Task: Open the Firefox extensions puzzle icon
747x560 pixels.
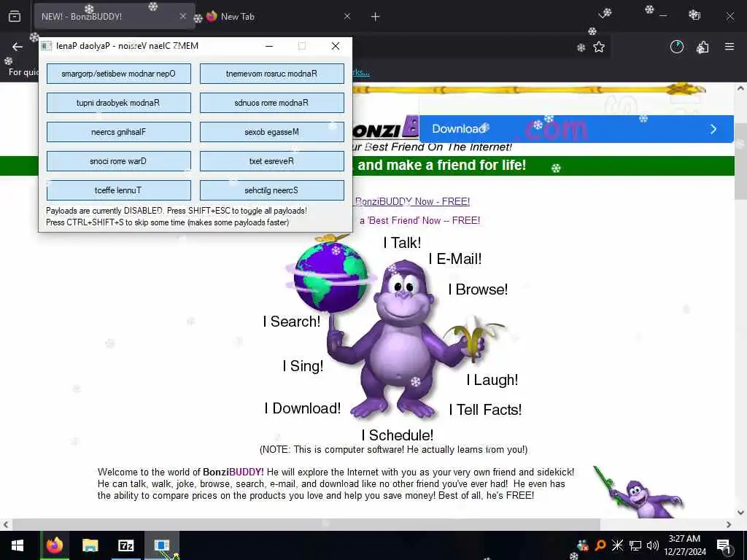Action: point(703,47)
